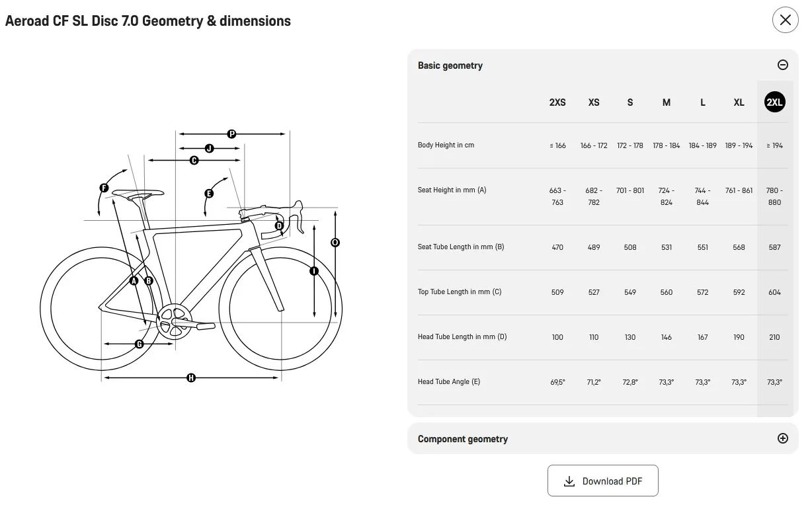Click marker H below the bike

[x=191, y=377]
